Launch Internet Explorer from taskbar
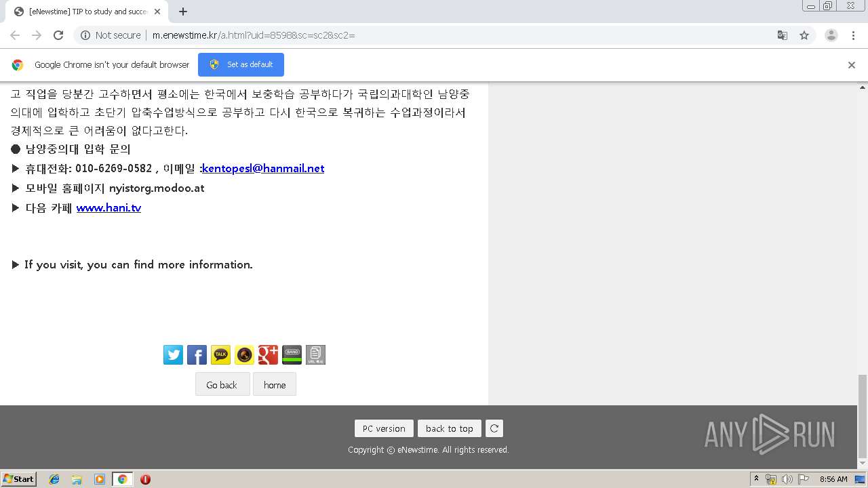Screen dimensions: 868x488 point(54,479)
